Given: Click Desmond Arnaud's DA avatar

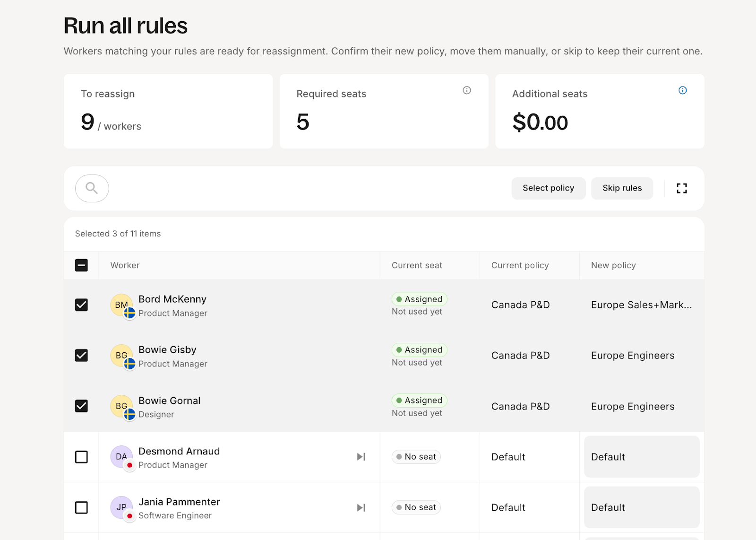Looking at the screenshot, I should (121, 457).
